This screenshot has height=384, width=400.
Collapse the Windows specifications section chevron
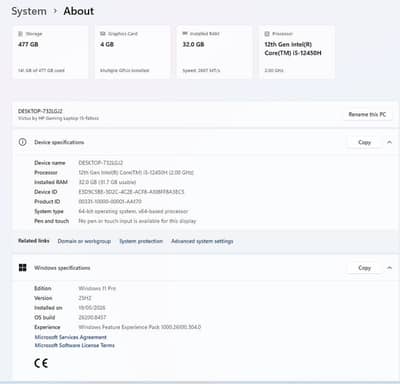point(389,268)
